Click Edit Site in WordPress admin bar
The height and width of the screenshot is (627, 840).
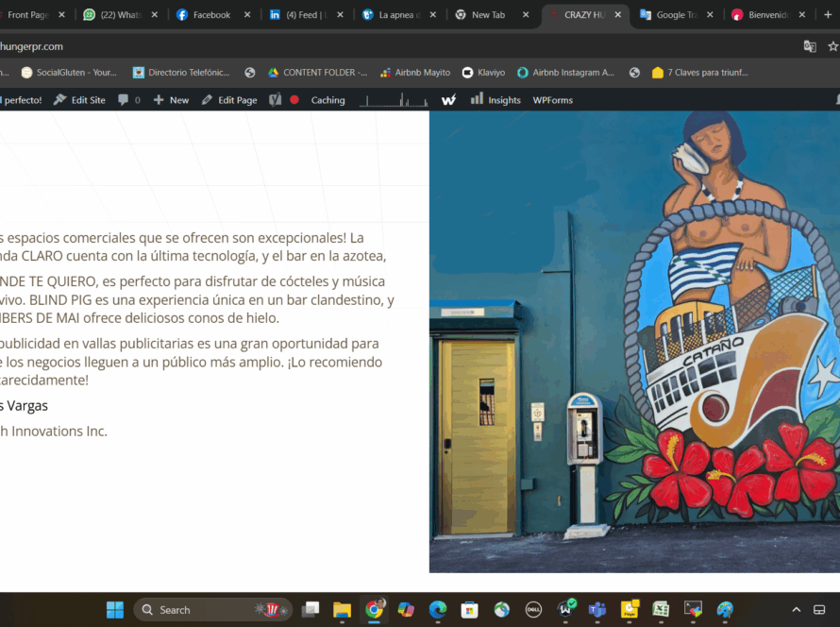tap(80, 100)
